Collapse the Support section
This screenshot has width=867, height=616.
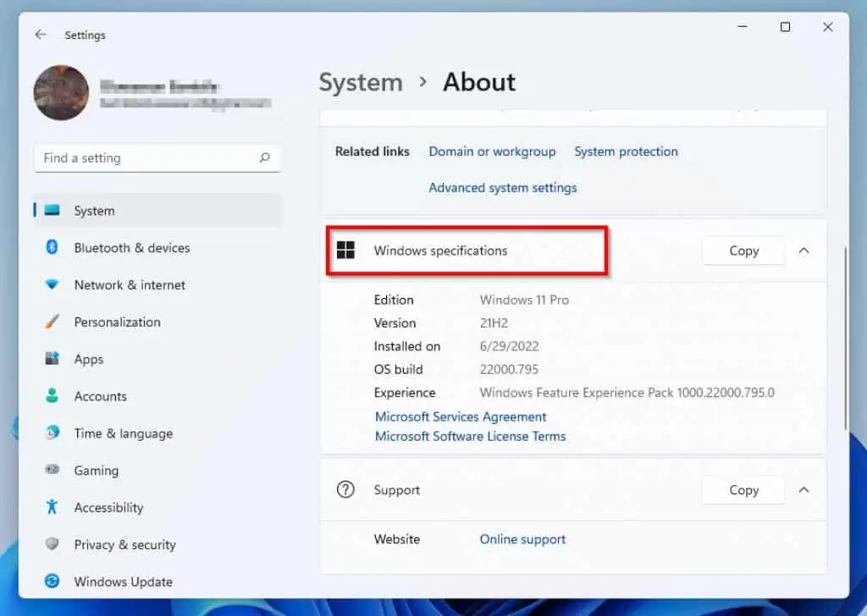(x=804, y=490)
